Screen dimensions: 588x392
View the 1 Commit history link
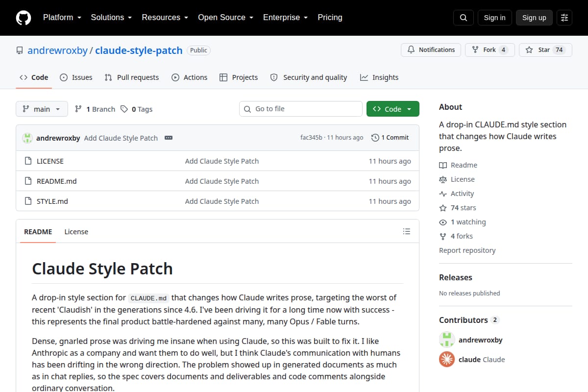coord(390,138)
